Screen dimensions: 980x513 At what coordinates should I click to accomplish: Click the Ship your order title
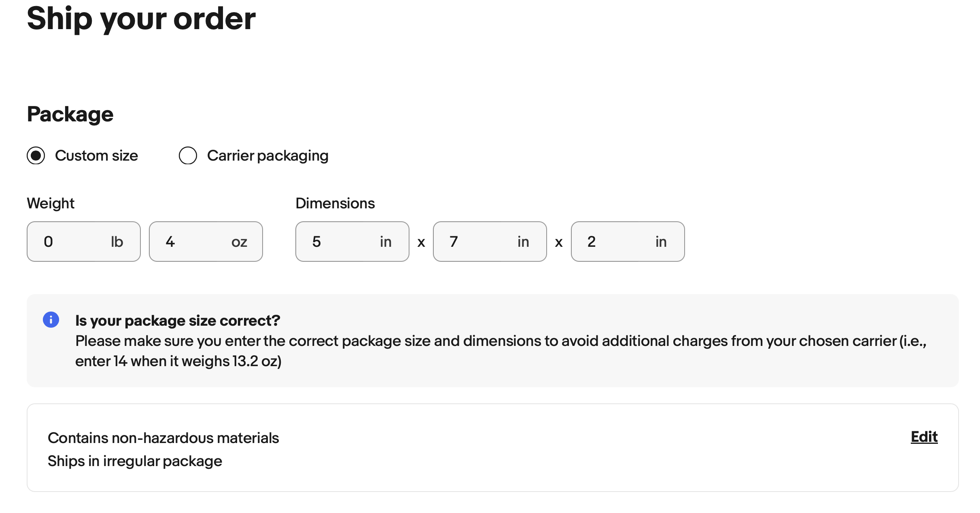[x=141, y=19]
